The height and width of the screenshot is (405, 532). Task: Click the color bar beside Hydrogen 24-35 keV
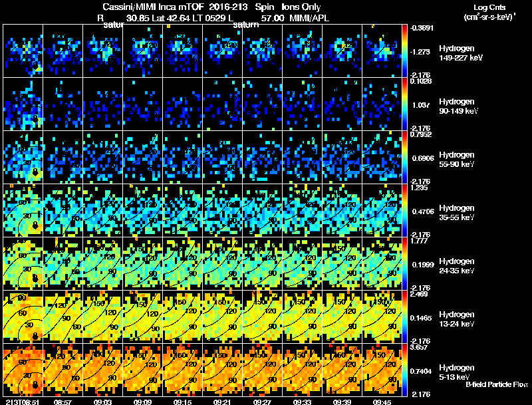404,264
